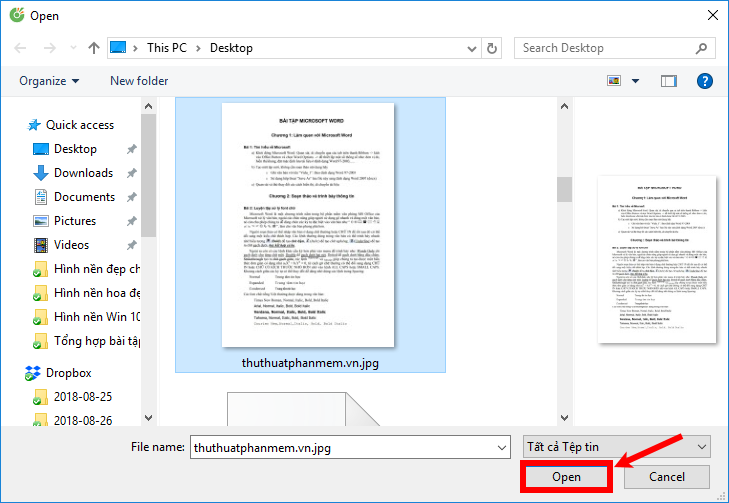The image size is (729, 503).
Task: Click the thuthuatphanmem.vn.jpg file name label
Action: click(310, 363)
